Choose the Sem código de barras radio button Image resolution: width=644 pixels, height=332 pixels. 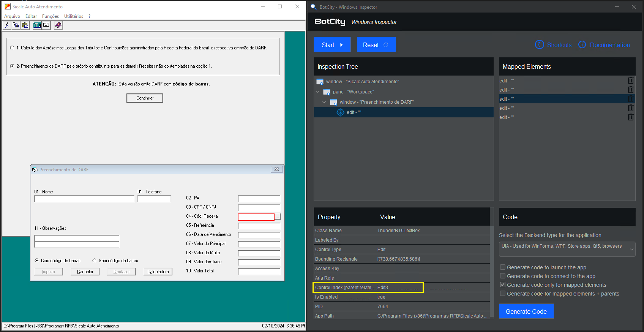tap(94, 261)
